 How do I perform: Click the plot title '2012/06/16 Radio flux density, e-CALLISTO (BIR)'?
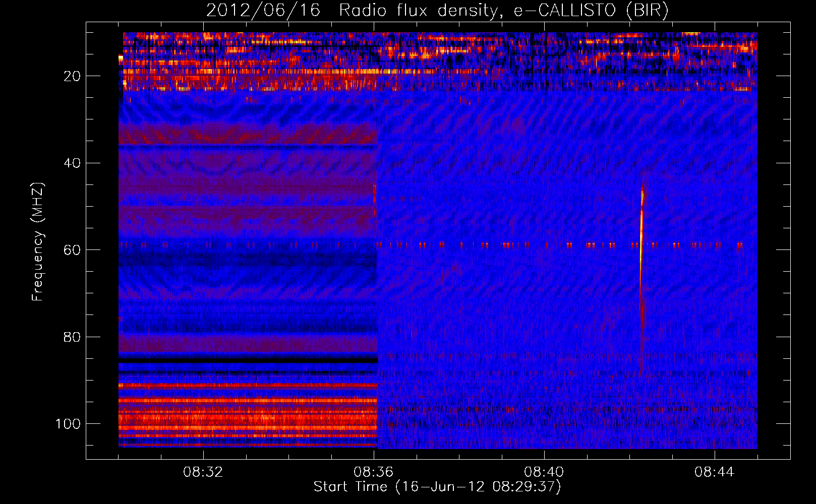(437, 11)
